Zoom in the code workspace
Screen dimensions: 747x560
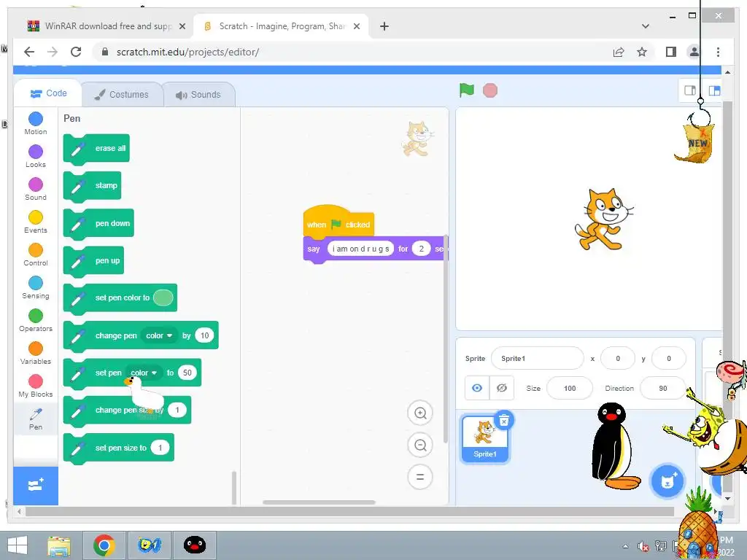point(420,413)
